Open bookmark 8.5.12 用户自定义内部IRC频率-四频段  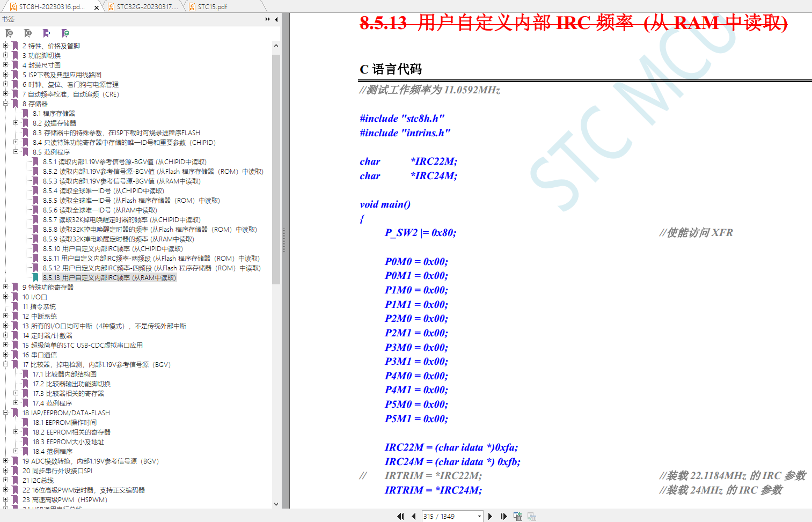[152, 268]
